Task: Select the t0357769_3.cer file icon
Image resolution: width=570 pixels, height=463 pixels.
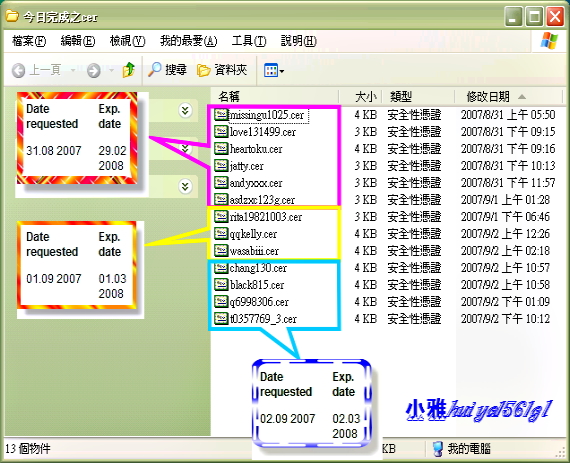Action: [x=221, y=319]
